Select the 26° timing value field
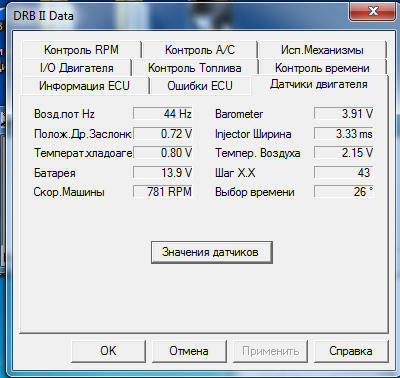Image resolution: width=400 pixels, height=378 pixels. [344, 192]
